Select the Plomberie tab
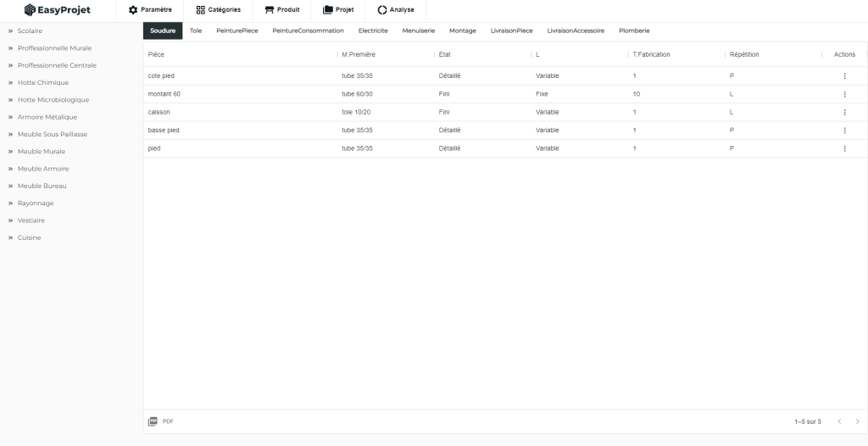 point(634,31)
